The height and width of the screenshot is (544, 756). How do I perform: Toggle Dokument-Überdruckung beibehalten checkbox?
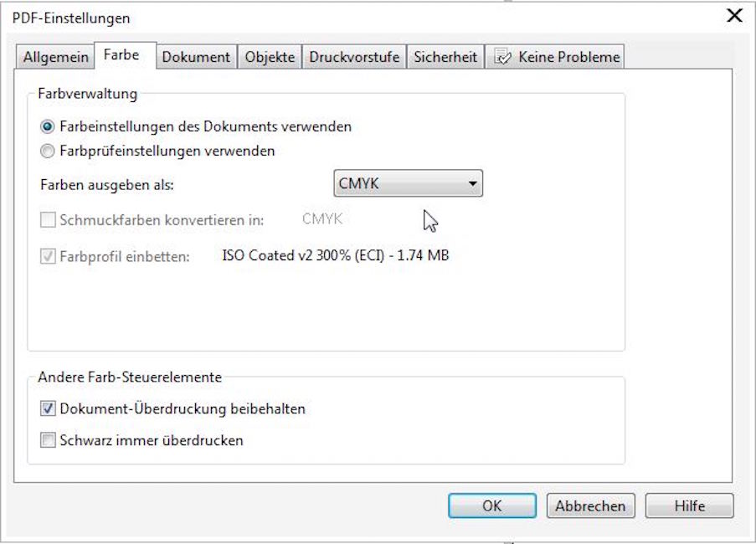click(x=48, y=408)
